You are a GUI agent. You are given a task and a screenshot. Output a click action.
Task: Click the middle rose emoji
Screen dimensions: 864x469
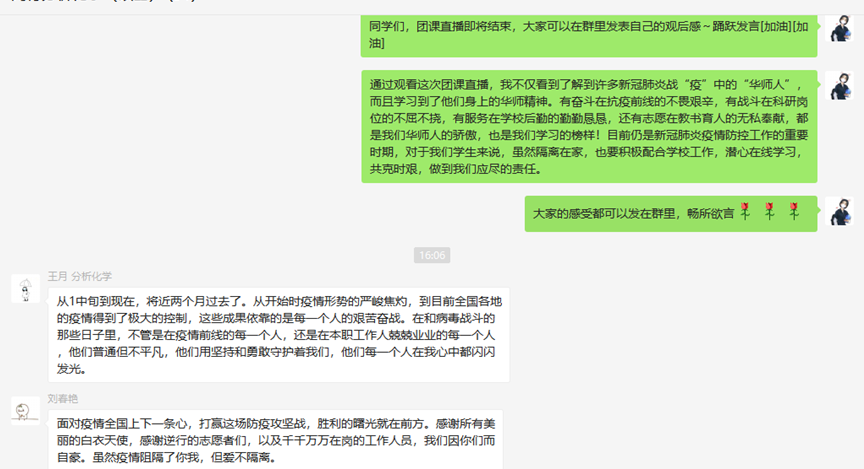(770, 211)
